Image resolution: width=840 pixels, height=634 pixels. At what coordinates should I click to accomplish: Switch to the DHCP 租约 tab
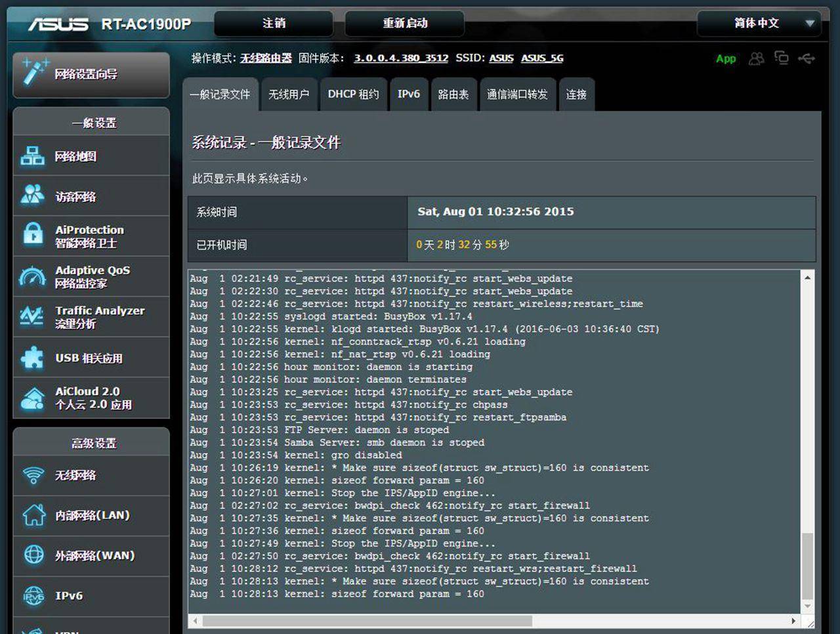[353, 95]
